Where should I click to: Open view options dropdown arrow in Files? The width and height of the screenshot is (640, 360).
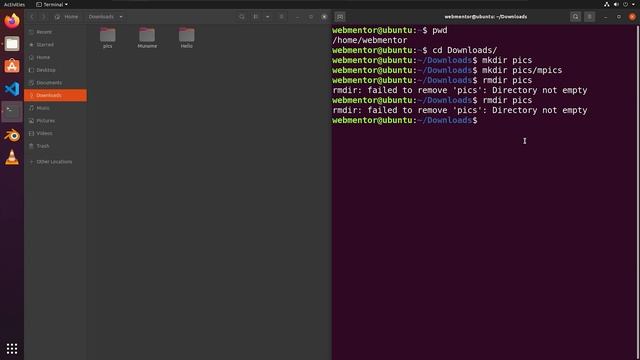[268, 17]
